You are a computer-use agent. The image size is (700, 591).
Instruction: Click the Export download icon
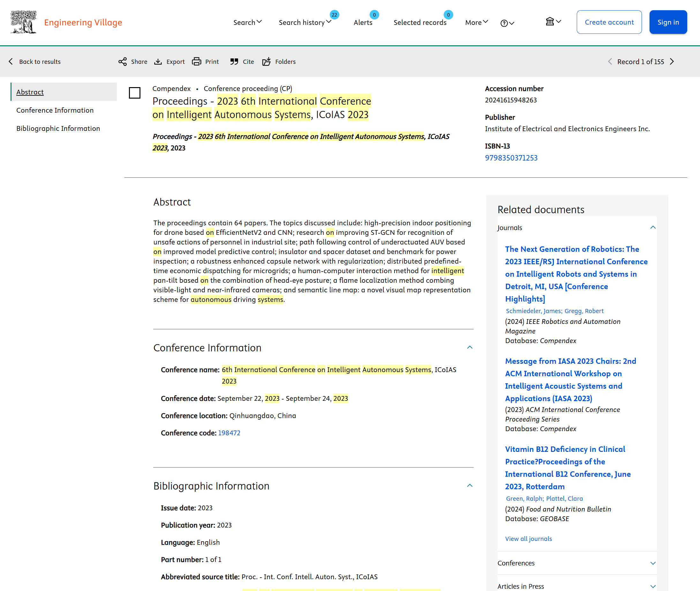(x=158, y=62)
